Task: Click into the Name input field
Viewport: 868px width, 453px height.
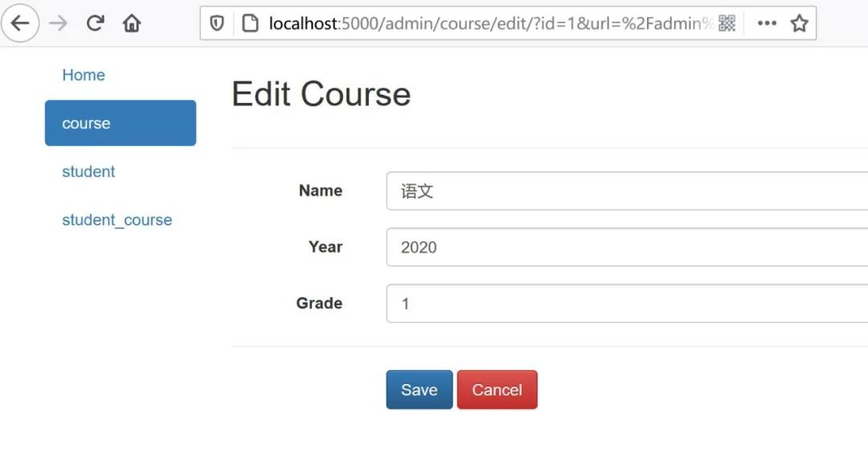Action: 627,191
